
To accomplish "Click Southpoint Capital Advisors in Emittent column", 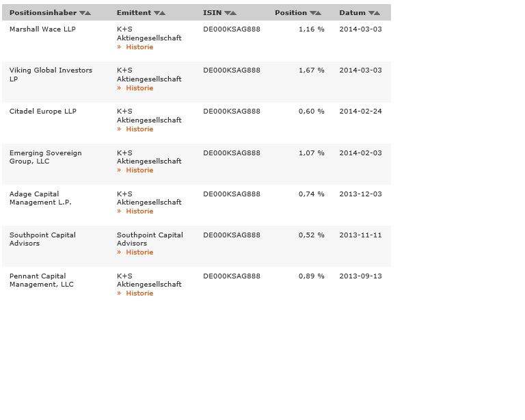I will coord(150,239).
